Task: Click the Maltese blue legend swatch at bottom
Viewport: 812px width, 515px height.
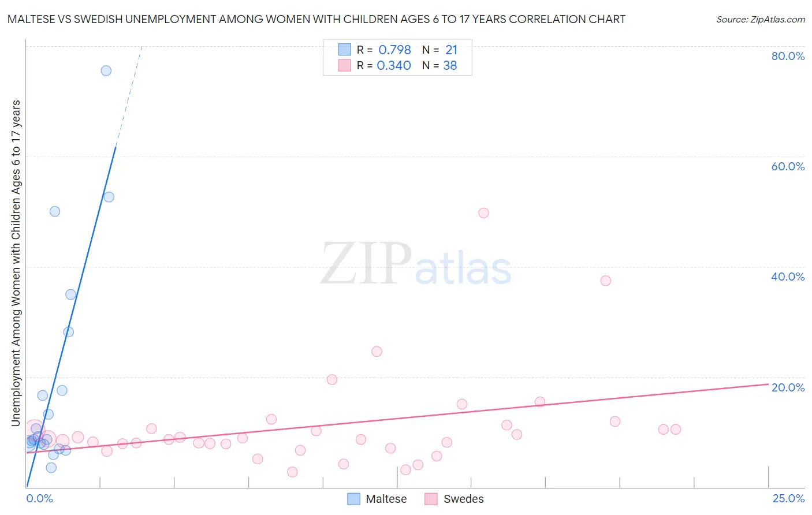Action: tap(353, 499)
